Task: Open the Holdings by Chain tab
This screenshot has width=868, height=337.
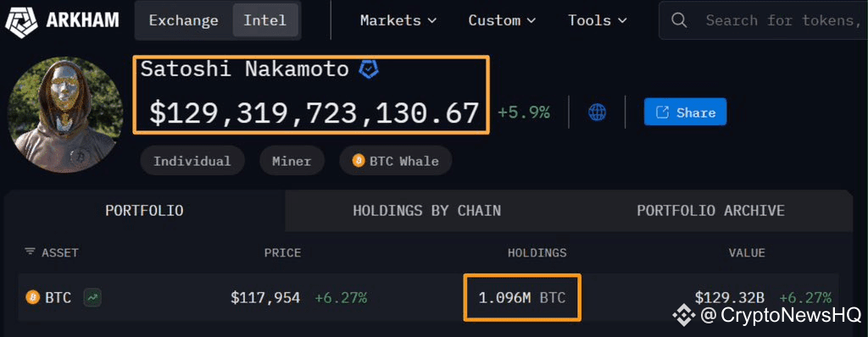Action: pyautogui.click(x=427, y=211)
